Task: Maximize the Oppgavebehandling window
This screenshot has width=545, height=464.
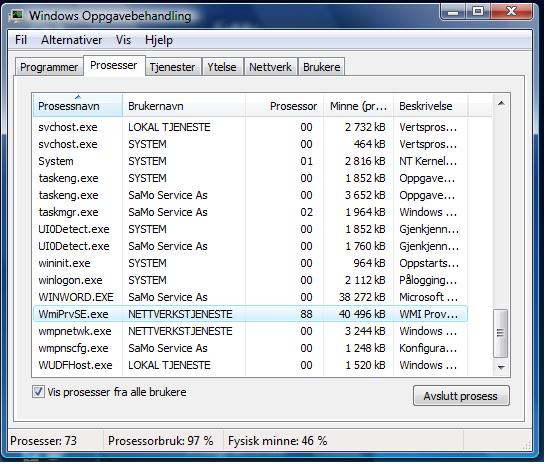Action: click(478, 13)
